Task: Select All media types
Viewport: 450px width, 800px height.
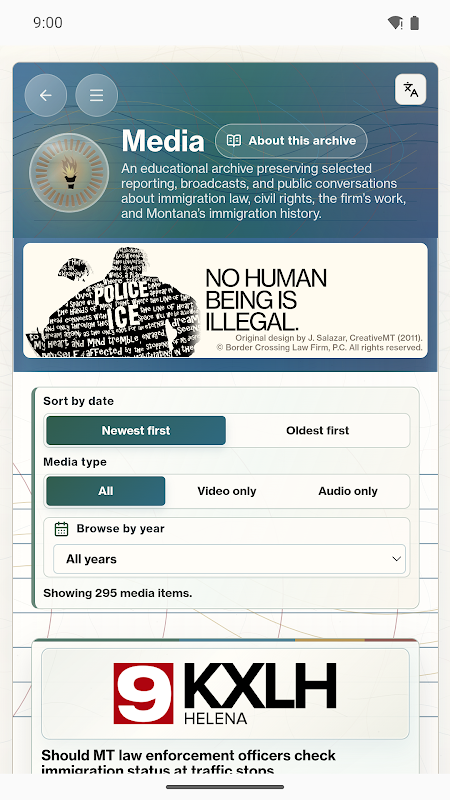Action: click(106, 491)
